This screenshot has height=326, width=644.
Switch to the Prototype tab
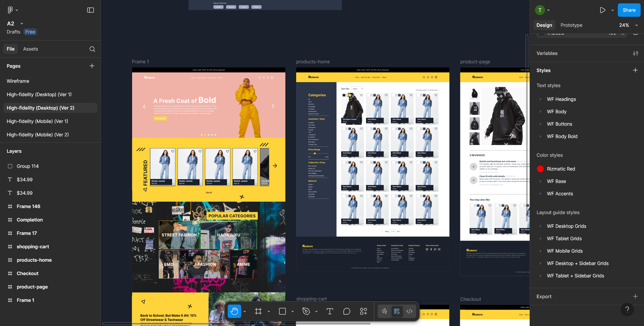click(x=571, y=25)
